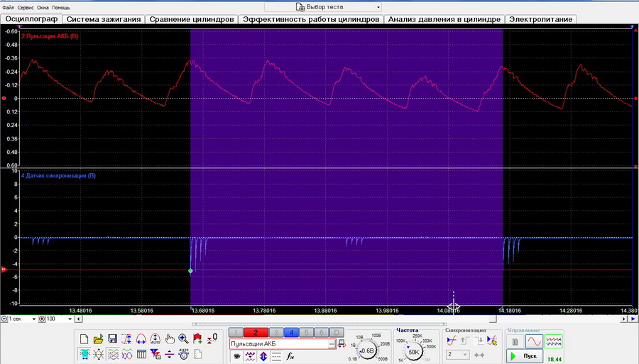Toggle channel visibility eye icon

click(x=237, y=357)
